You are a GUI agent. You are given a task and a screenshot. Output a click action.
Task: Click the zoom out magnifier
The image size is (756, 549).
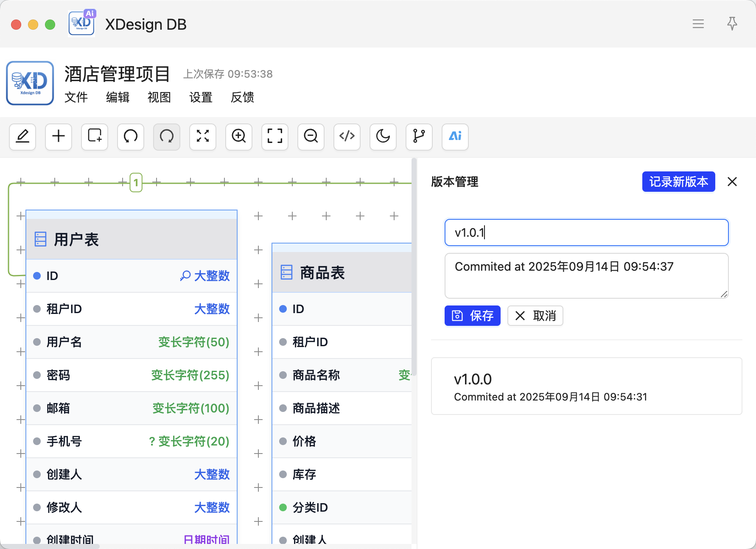pyautogui.click(x=311, y=137)
